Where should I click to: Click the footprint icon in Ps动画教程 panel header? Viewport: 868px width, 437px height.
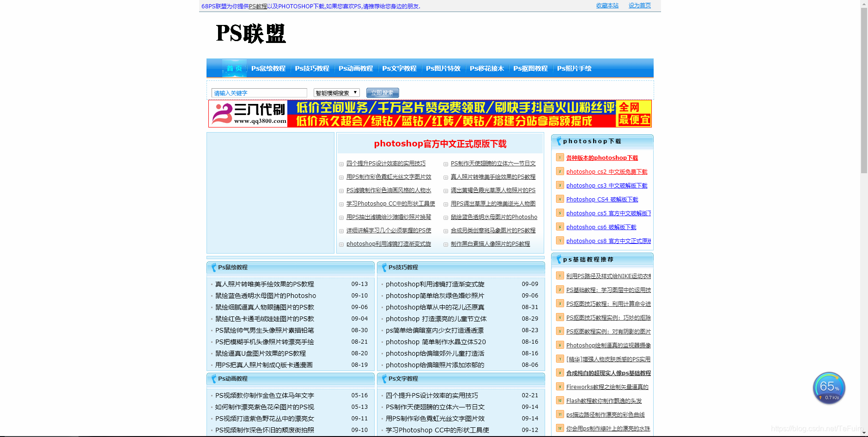point(213,379)
